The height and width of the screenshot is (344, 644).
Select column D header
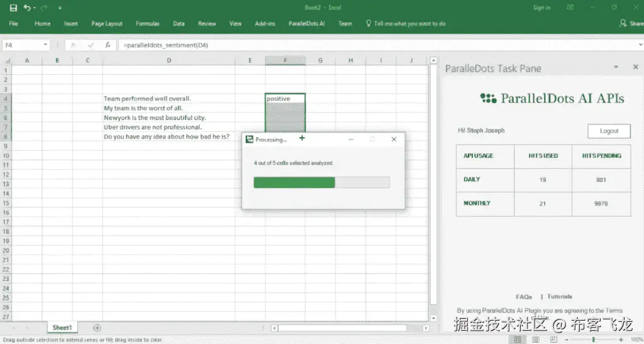coord(169,61)
